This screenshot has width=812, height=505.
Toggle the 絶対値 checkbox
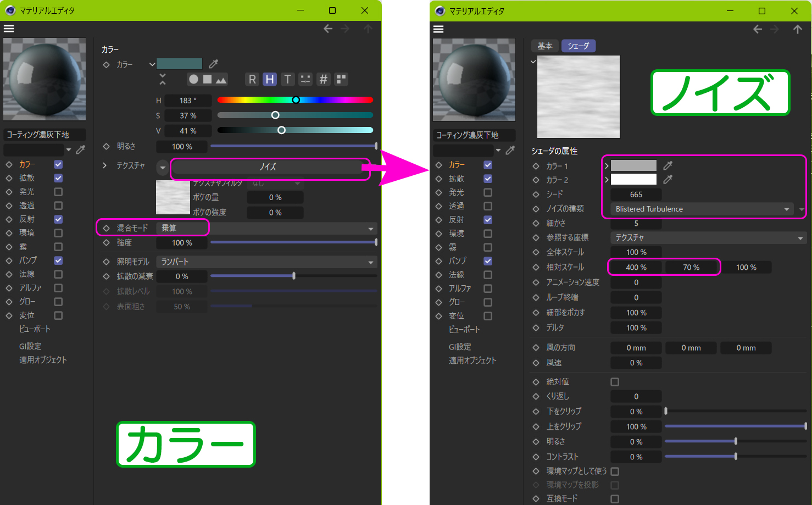[615, 382]
